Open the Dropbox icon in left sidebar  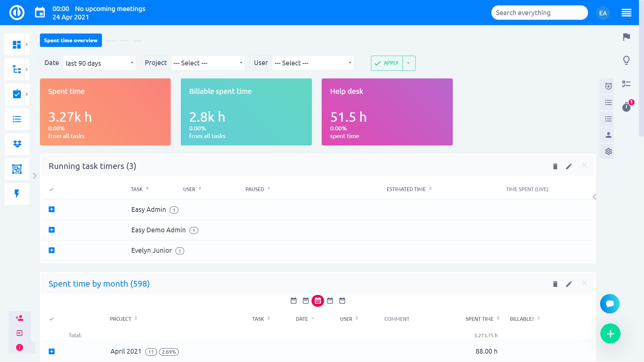click(x=17, y=144)
